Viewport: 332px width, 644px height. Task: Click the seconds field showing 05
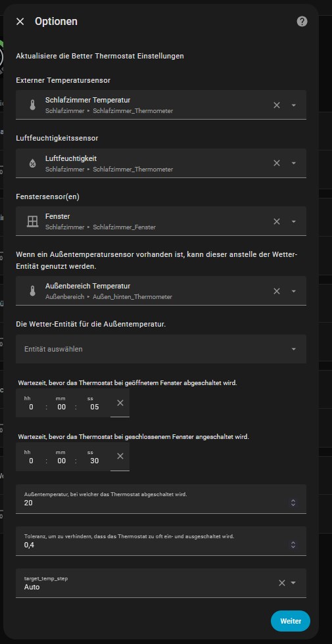click(94, 407)
